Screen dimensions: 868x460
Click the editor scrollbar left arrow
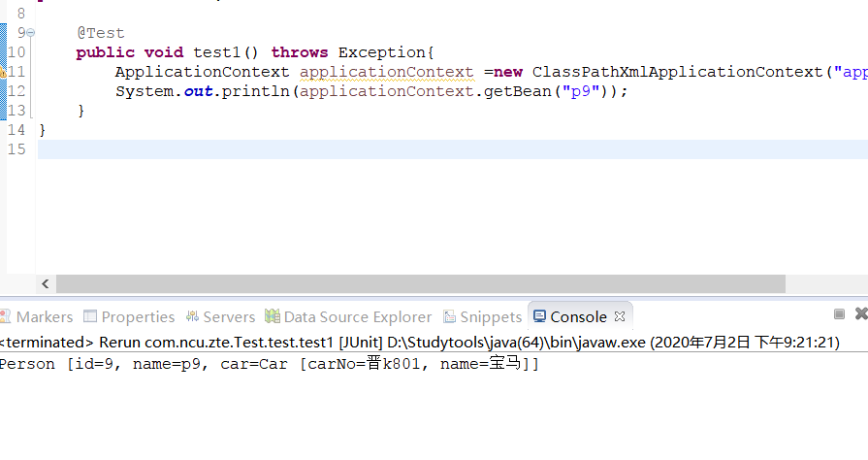point(46,283)
